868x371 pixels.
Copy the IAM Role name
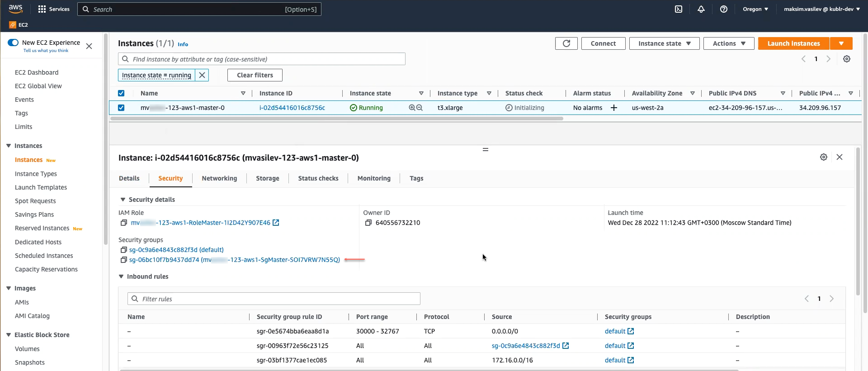(123, 223)
